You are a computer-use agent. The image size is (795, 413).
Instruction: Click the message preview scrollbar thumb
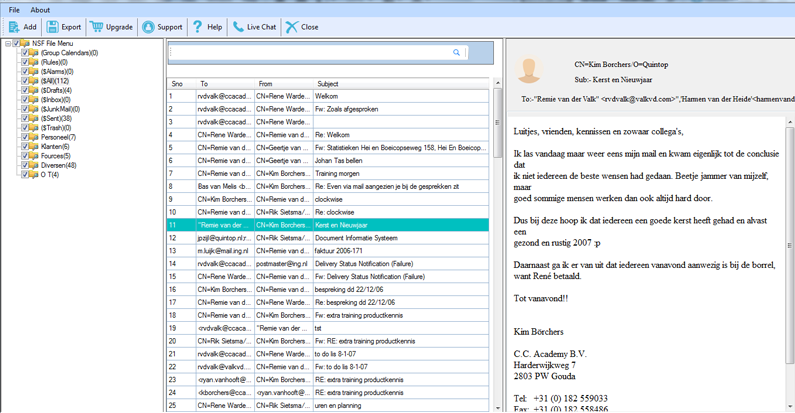(789, 245)
